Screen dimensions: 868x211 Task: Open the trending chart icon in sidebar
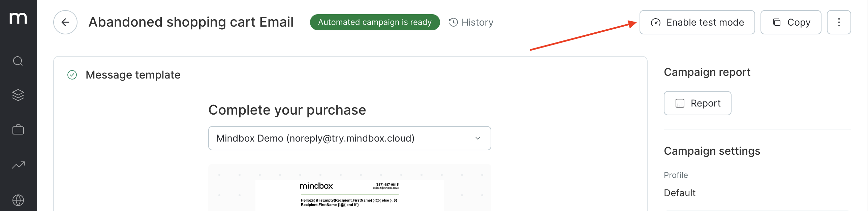pos(18,165)
